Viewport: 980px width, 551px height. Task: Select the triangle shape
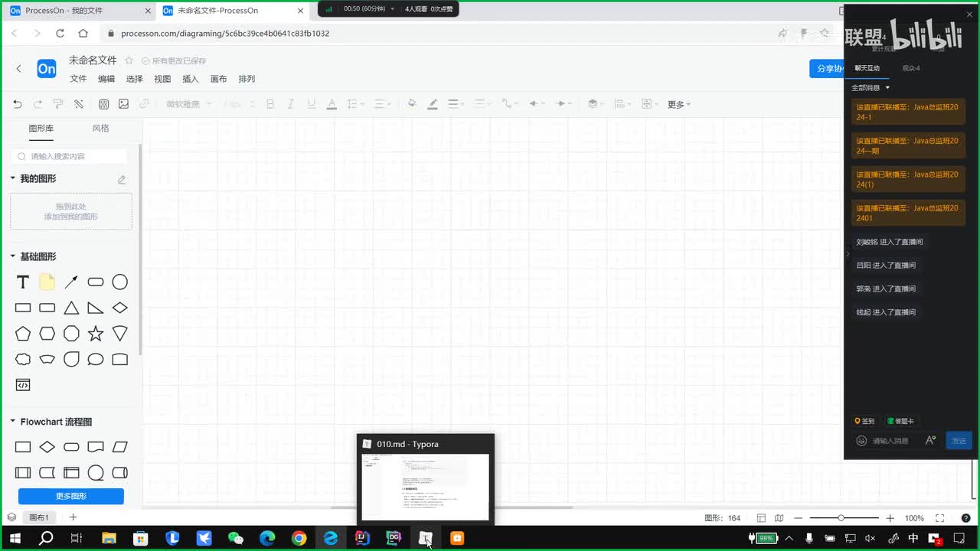71,308
